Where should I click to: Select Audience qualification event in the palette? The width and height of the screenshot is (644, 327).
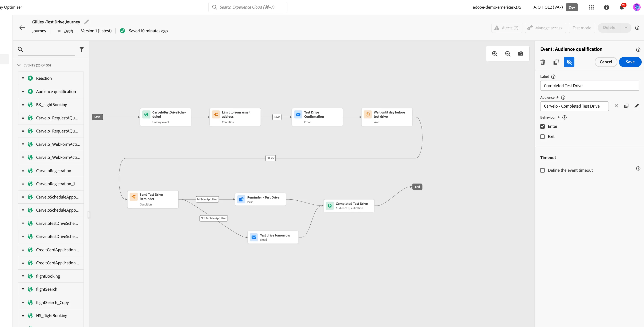(x=51, y=92)
